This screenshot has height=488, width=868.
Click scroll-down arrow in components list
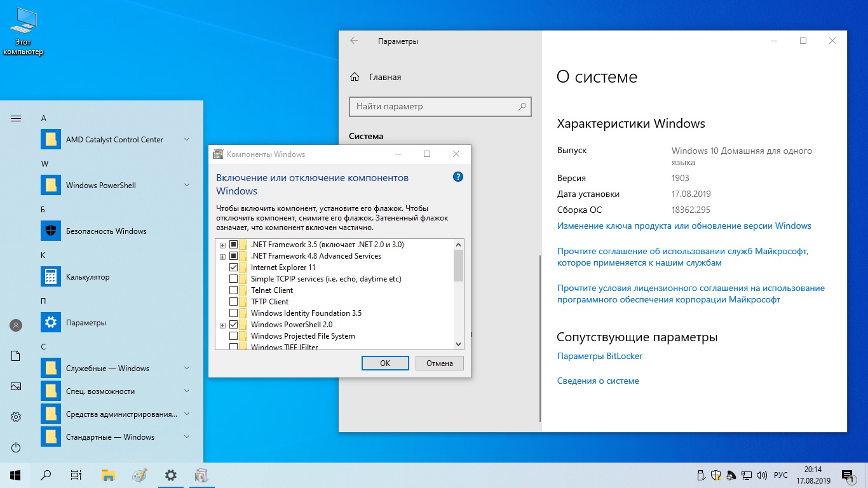coord(459,344)
